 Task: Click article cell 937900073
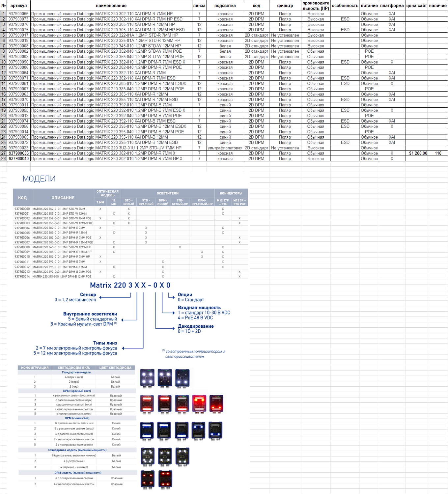pos(19,19)
